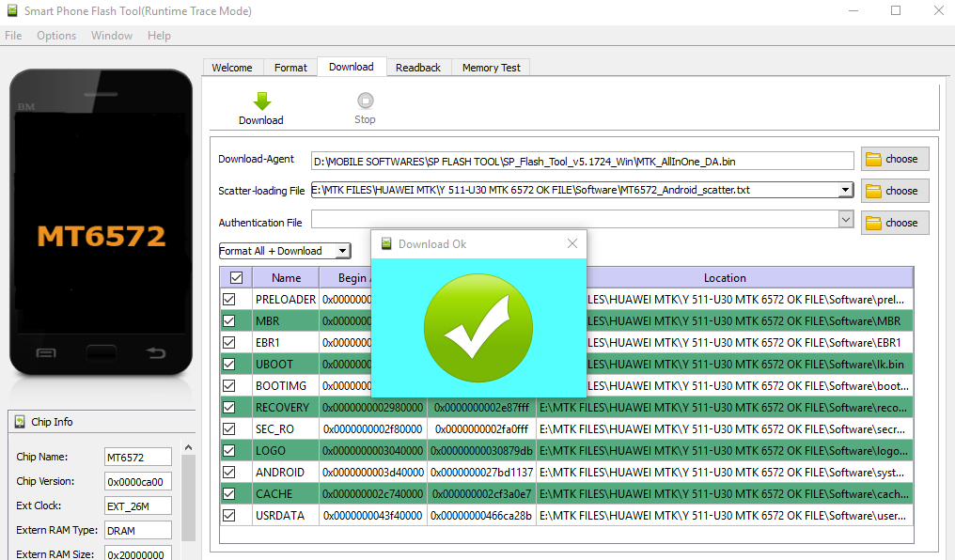The width and height of the screenshot is (955, 560).
Task: Click the Download-Agent path field
Action: click(582, 162)
